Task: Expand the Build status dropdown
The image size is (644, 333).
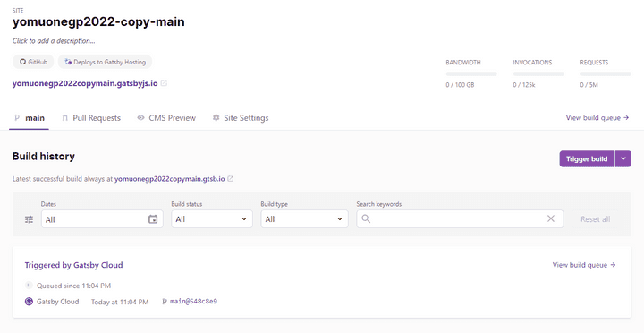Action: pyautogui.click(x=212, y=219)
